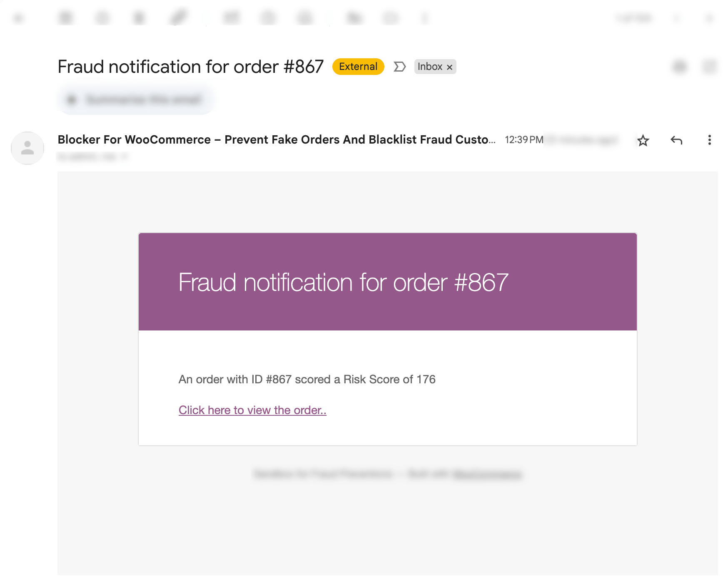This screenshot has width=728, height=581.
Task: Go back to the inbox with the arrow
Action: [x=18, y=18]
